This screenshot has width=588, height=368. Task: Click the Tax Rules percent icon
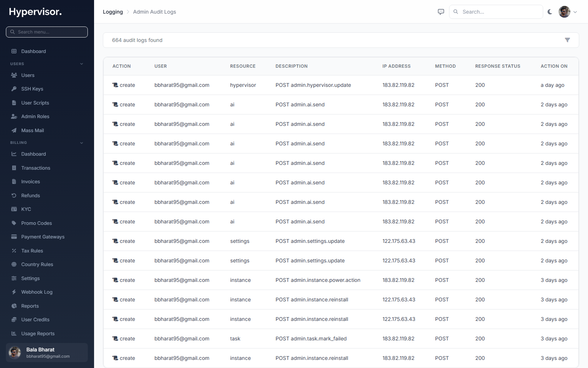(14, 251)
